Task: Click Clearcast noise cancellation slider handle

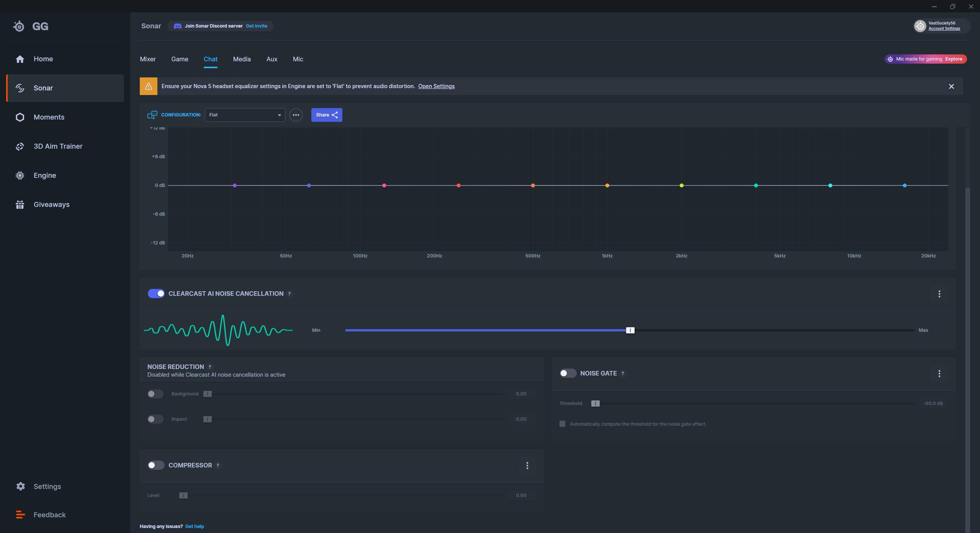Action: pos(630,330)
